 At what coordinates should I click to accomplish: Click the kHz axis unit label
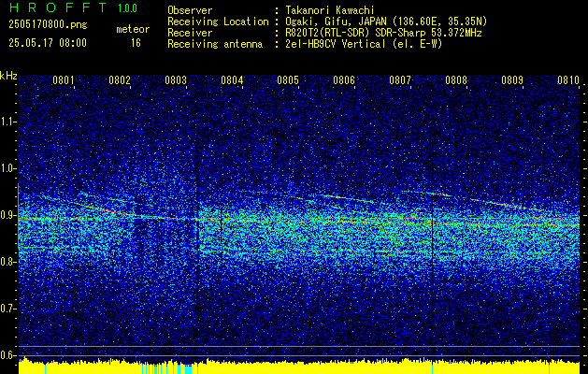pos(8,76)
